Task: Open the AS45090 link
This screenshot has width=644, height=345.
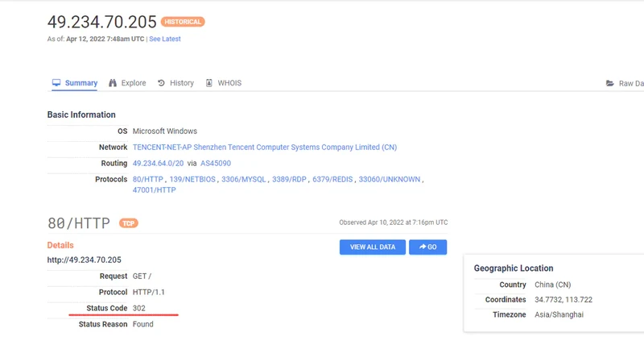Action: (216, 163)
